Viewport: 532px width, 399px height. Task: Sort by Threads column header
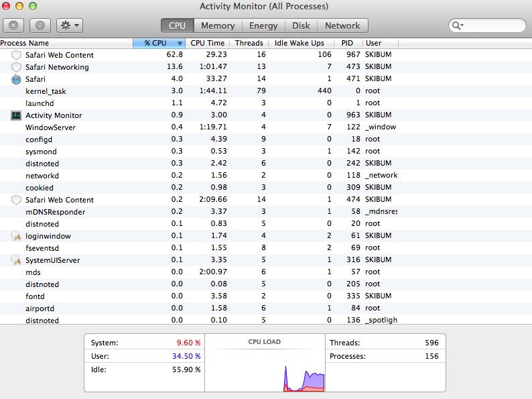(249, 43)
